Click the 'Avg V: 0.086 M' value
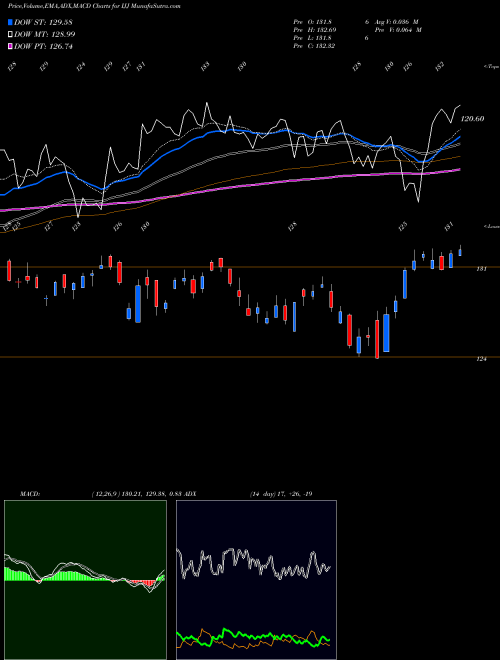The image size is (500, 660). point(397,22)
